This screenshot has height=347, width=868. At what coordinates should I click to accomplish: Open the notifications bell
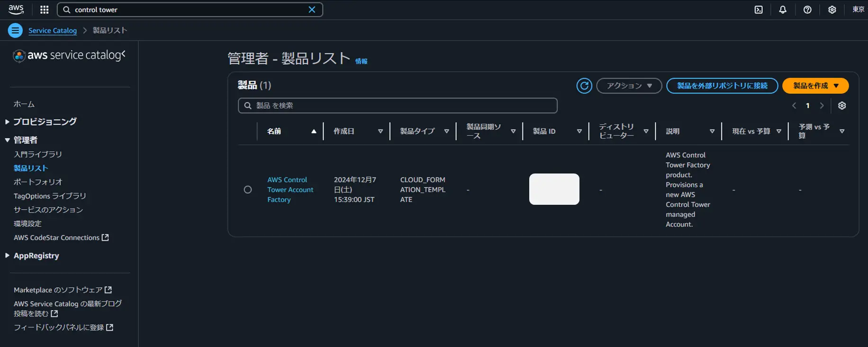pyautogui.click(x=783, y=9)
